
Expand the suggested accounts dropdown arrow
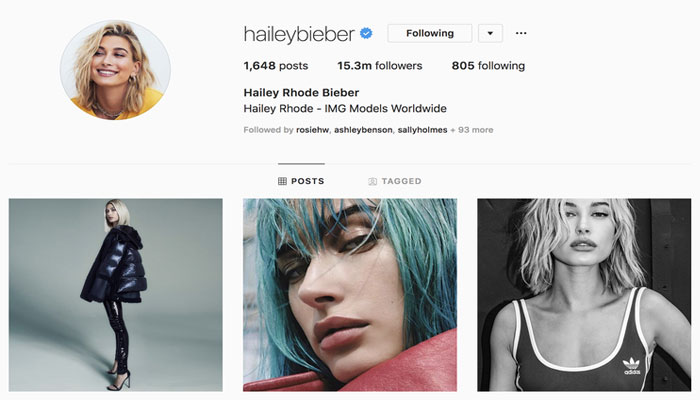tap(490, 33)
